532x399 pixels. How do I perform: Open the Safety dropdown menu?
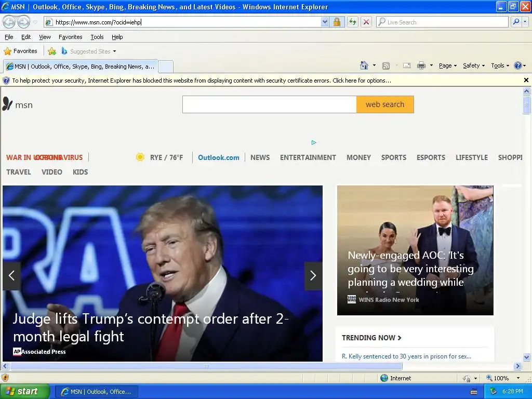474,65
